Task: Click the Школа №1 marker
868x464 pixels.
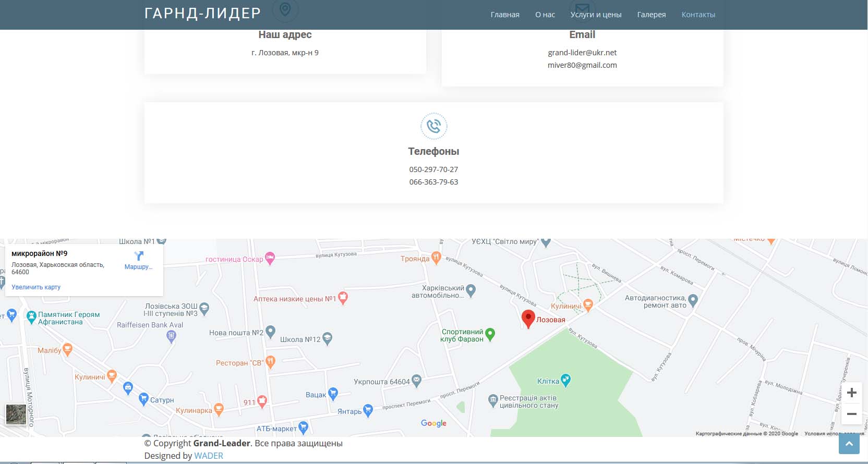Action: pos(161,241)
